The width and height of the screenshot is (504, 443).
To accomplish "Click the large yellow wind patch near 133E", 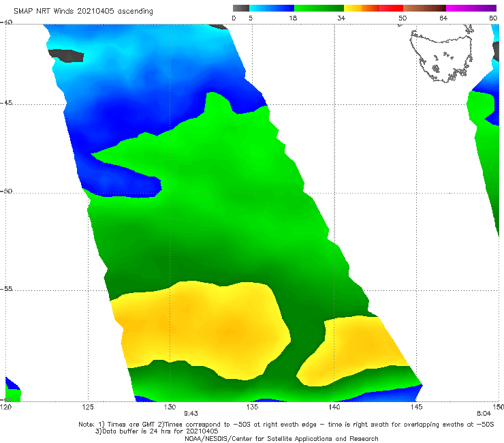I will [201, 330].
